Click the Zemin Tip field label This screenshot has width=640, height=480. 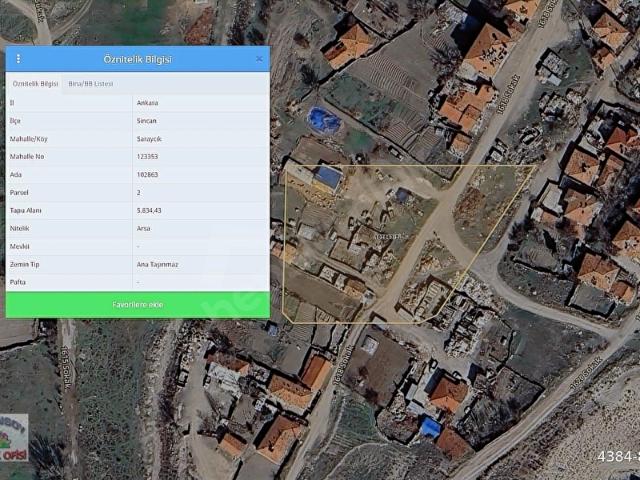[24, 264]
